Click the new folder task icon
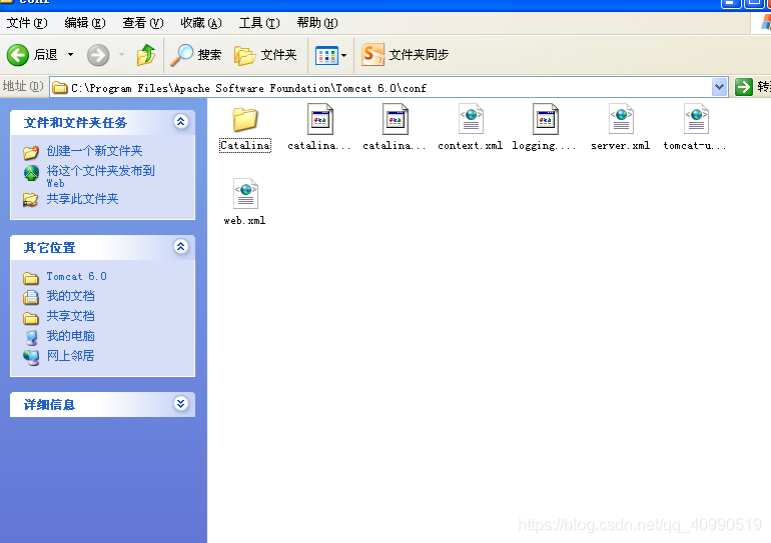The width and height of the screenshot is (771, 543). tap(30, 152)
